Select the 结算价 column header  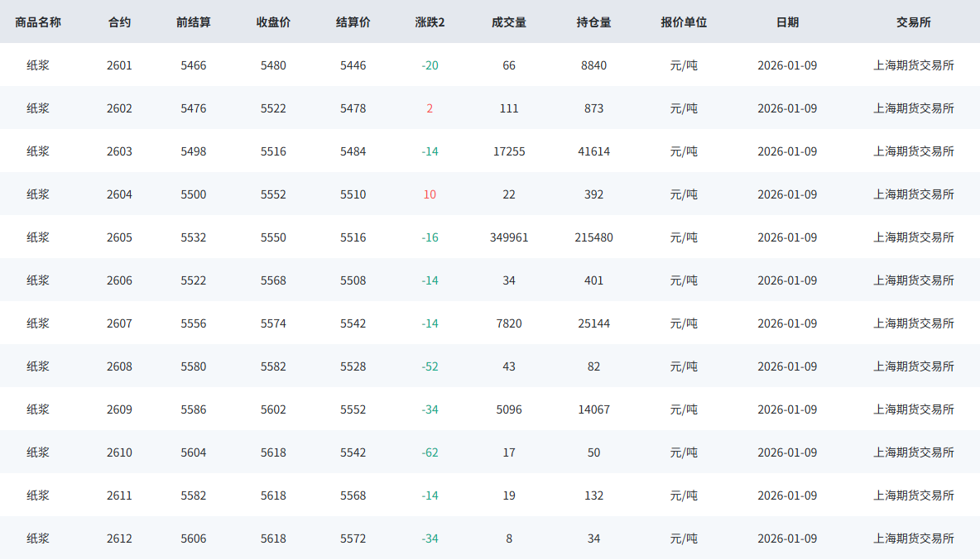click(353, 22)
